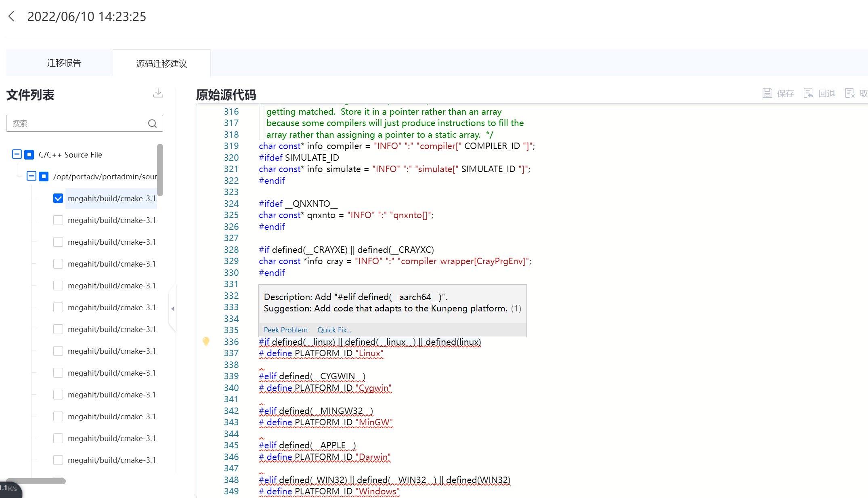Toggle C/C++ Source File checkbox
Image resolution: width=868 pixels, height=498 pixels.
29,154
